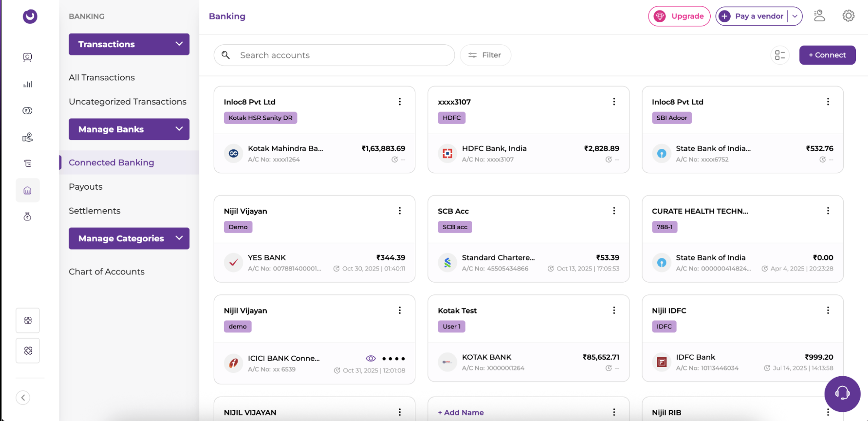Open more options on Kotak HSR Sanity DR card
This screenshot has height=421, width=868.
click(x=400, y=102)
